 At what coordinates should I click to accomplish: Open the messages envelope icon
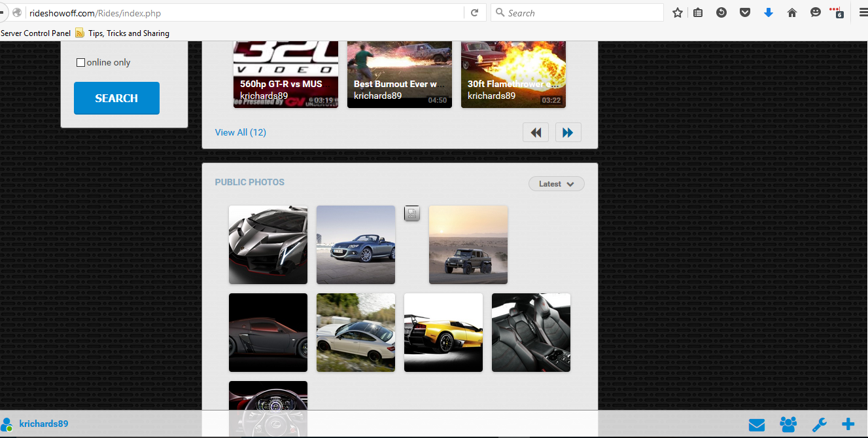click(x=757, y=425)
